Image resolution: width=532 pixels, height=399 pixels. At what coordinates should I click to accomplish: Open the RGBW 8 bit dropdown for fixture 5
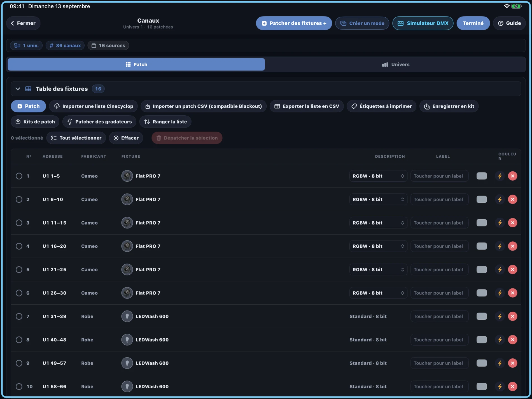[378, 269]
